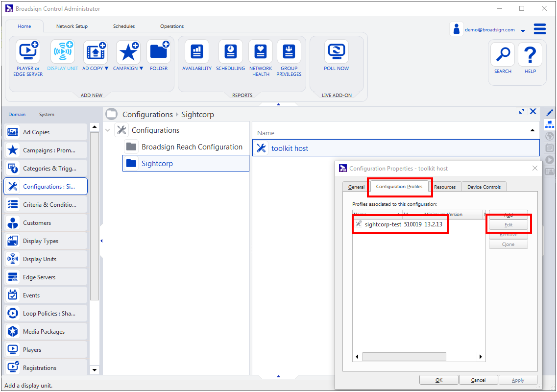The image size is (557, 392).
Task: Open the Scheduling report icon
Action: coord(230,51)
